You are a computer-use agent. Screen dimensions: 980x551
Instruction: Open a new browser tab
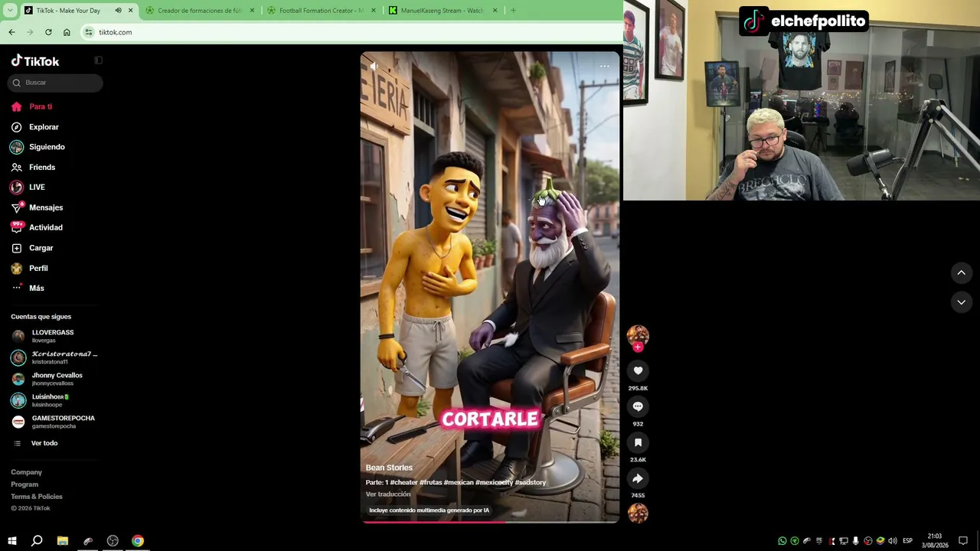point(513,10)
